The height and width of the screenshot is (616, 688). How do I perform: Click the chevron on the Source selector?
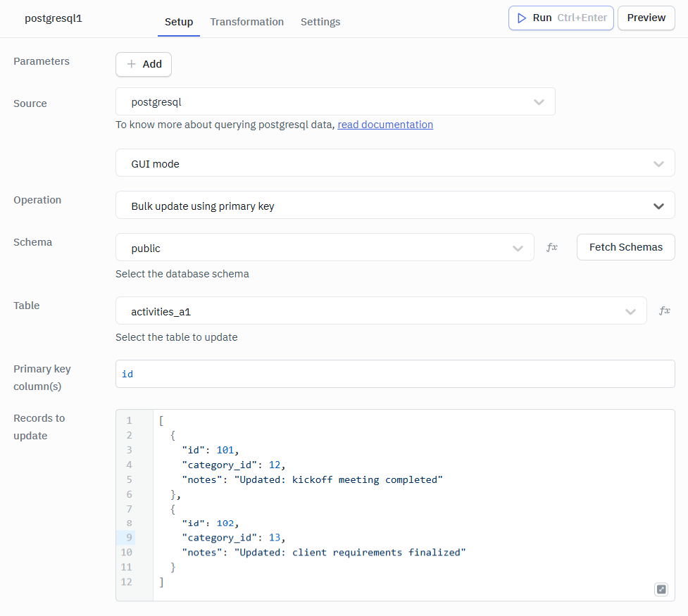click(x=539, y=101)
